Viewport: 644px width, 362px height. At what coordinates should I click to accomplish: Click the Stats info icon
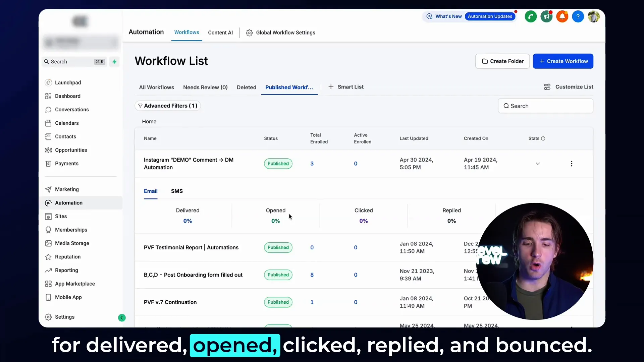click(x=543, y=138)
